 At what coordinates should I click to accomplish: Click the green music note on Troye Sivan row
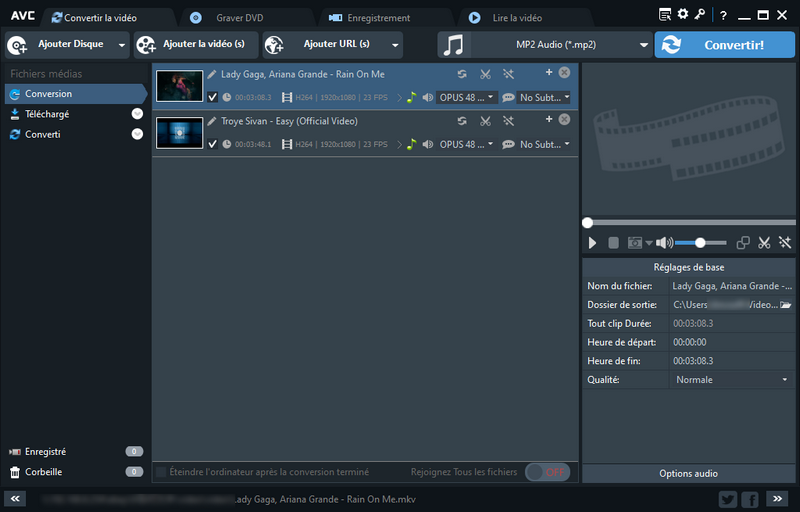(412, 144)
